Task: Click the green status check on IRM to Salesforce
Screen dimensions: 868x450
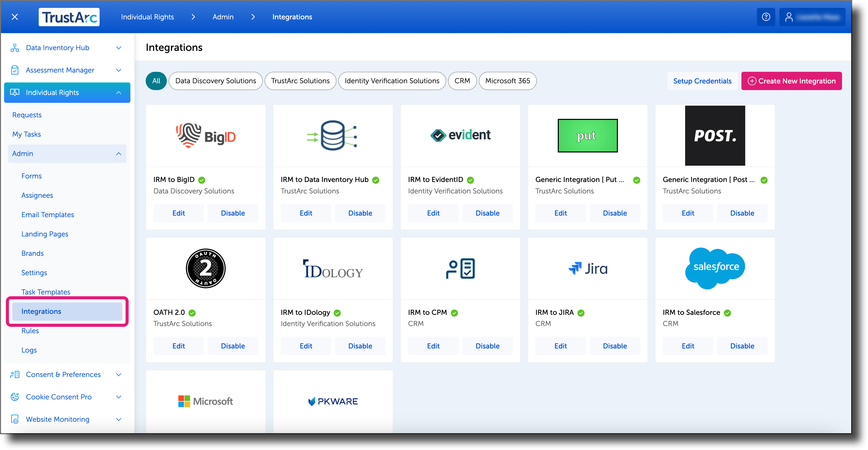Action: tap(727, 313)
